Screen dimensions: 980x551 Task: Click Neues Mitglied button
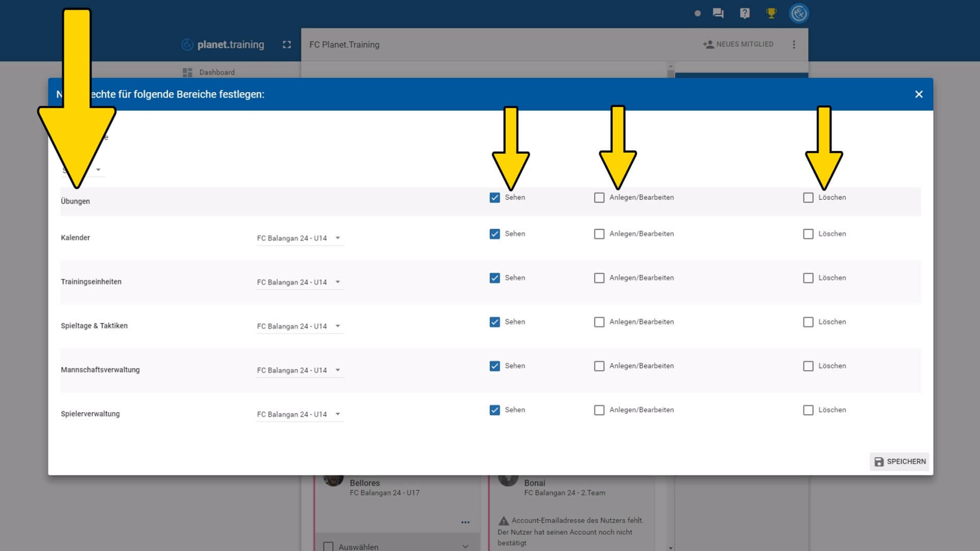tap(738, 44)
